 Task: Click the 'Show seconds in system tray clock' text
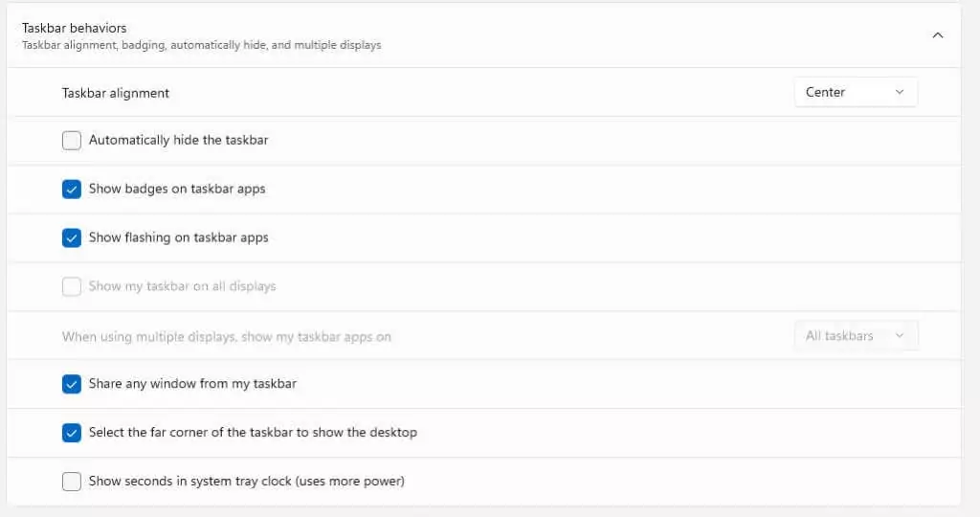pos(246,482)
